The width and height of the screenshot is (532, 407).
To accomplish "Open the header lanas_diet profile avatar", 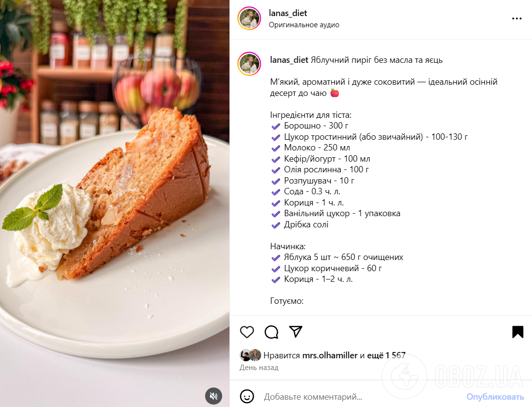I will coord(249,18).
